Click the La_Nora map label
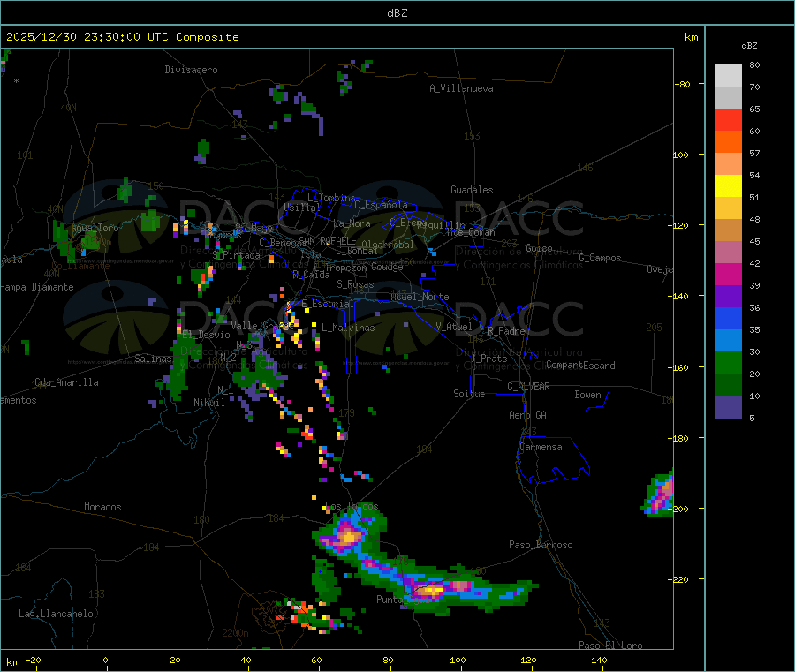This screenshot has height=672, width=795. [x=352, y=223]
